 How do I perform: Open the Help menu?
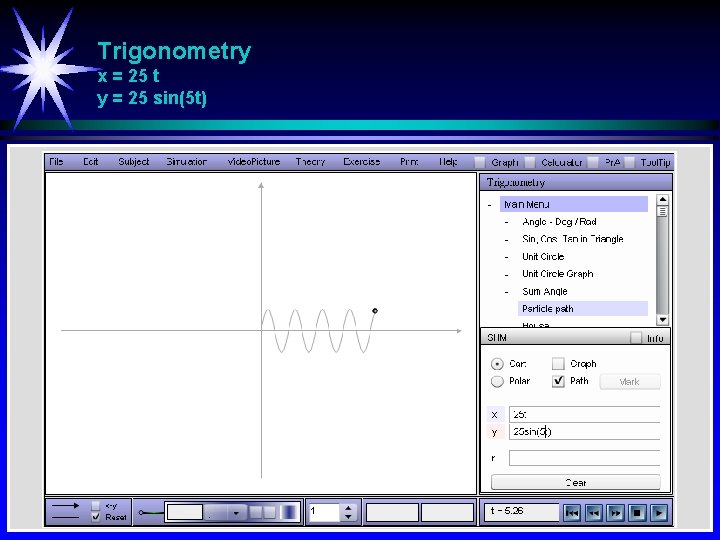[448, 162]
